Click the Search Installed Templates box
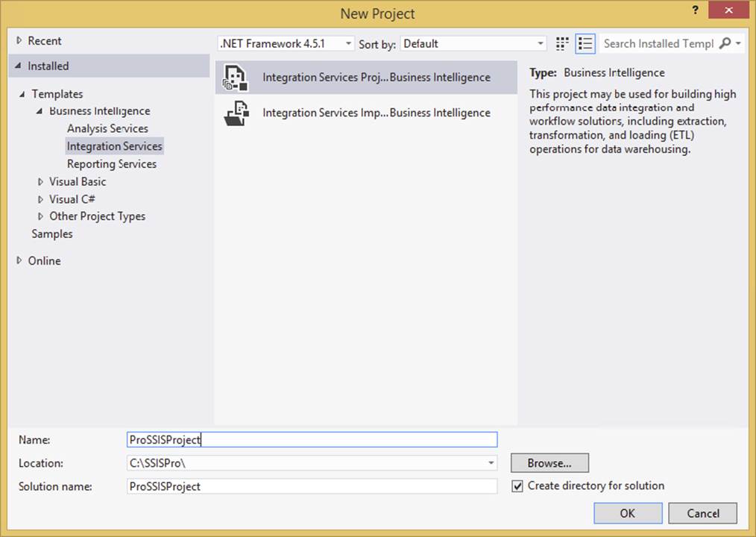 pyautogui.click(x=658, y=43)
